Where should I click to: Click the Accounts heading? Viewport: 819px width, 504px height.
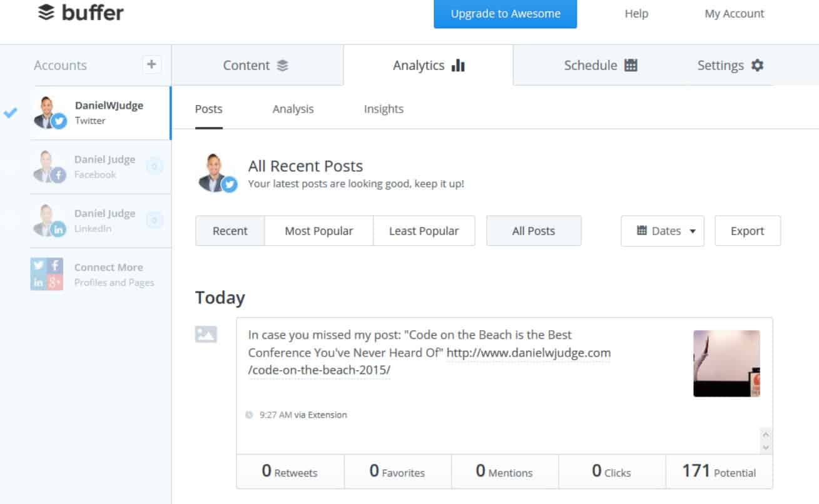61,65
